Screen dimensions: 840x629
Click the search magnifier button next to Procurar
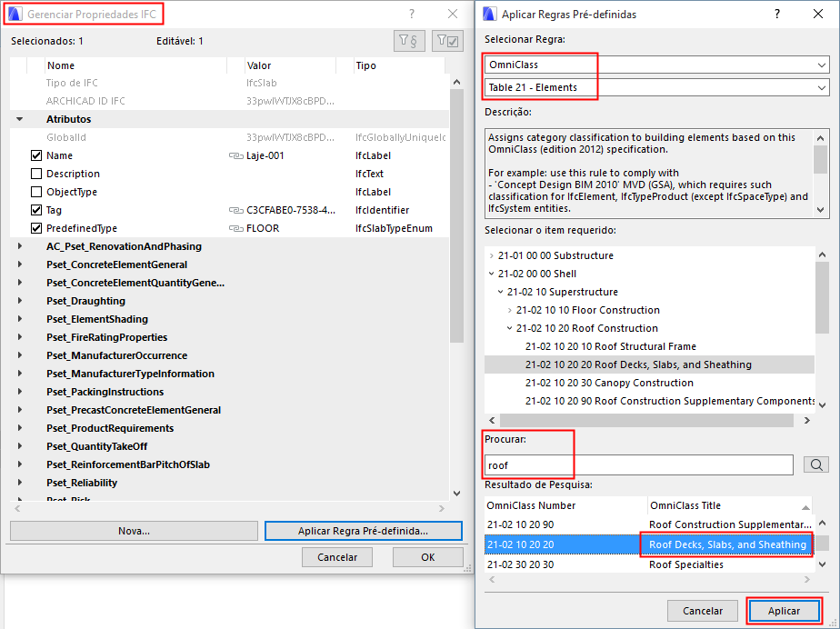[x=815, y=464]
